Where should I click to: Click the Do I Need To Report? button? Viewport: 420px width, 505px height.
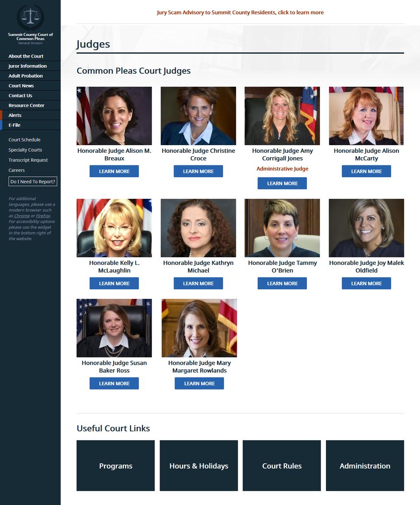coord(33,181)
